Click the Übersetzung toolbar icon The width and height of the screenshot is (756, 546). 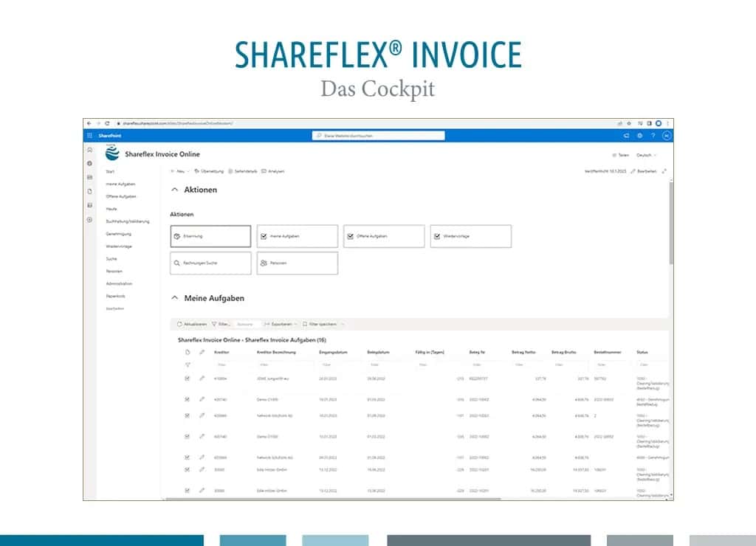[209, 170]
